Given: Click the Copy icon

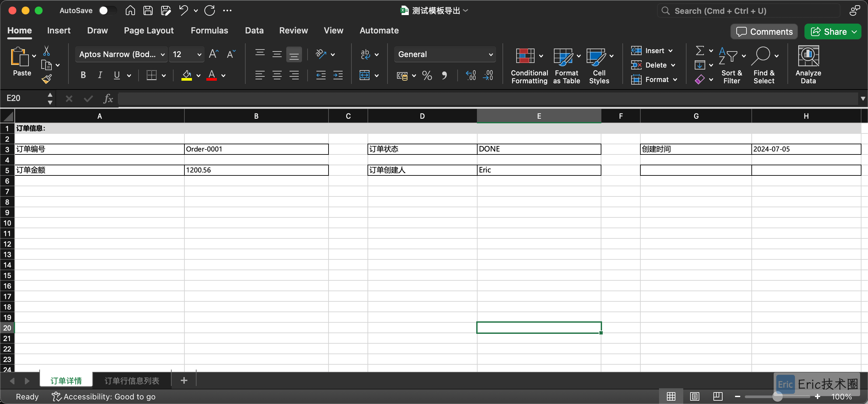Looking at the screenshot, I should [x=46, y=65].
